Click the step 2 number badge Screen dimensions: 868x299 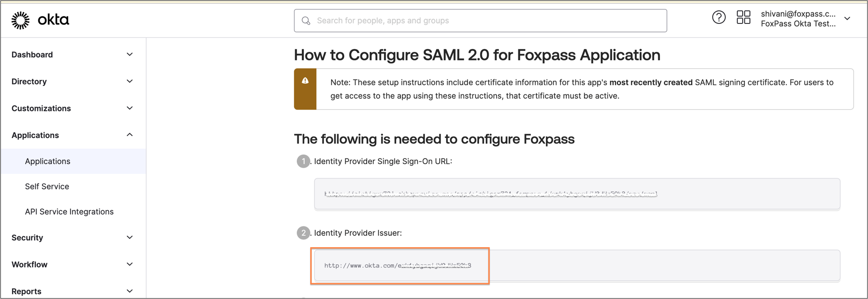click(303, 233)
